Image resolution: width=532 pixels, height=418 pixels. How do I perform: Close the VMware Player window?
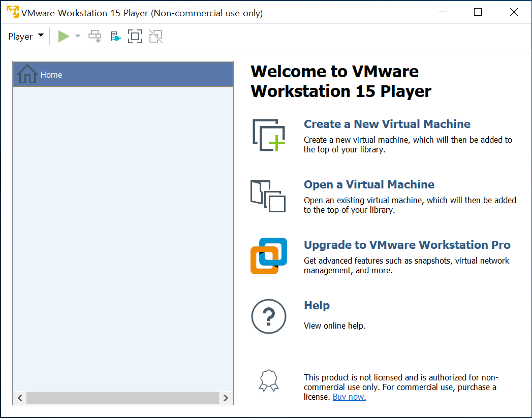coord(514,12)
